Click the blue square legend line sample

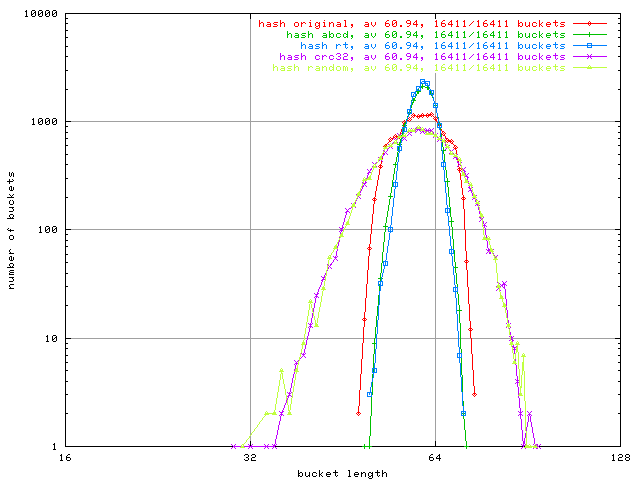[589, 46]
